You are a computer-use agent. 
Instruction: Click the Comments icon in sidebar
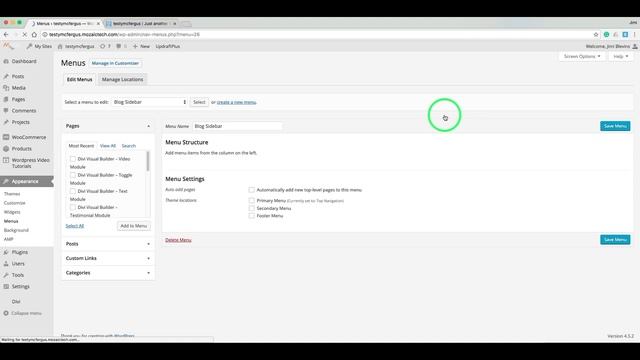coord(6,111)
